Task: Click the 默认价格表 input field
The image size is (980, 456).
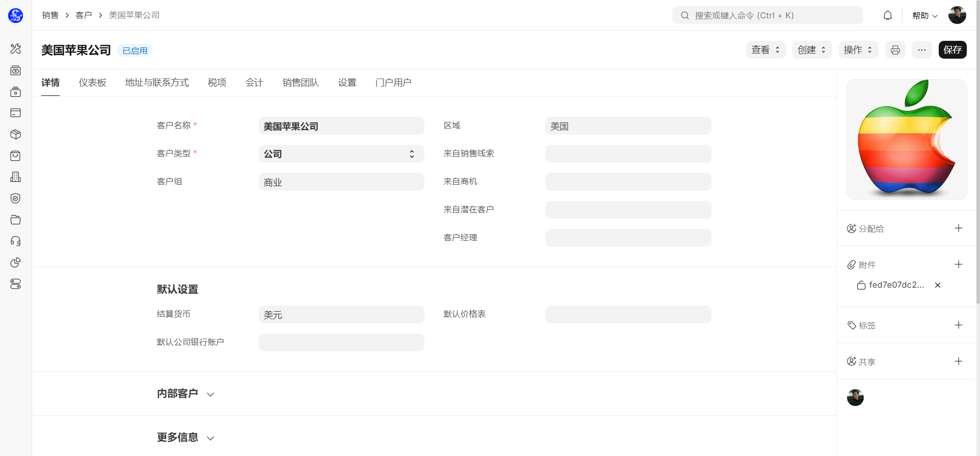Action: click(x=628, y=315)
